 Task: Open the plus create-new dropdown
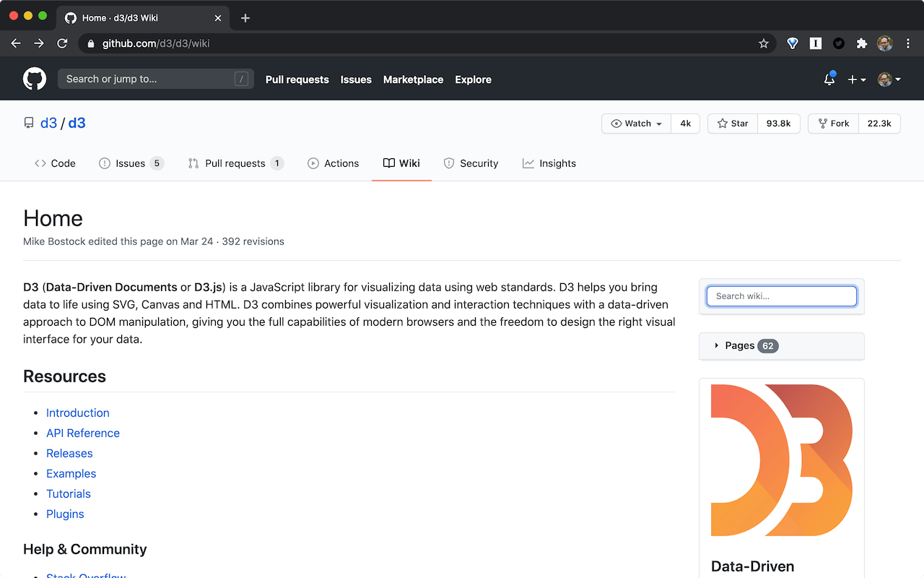click(856, 79)
